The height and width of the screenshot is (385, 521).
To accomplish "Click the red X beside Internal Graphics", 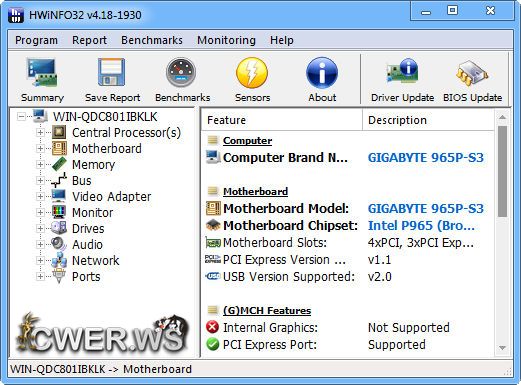I will point(212,327).
